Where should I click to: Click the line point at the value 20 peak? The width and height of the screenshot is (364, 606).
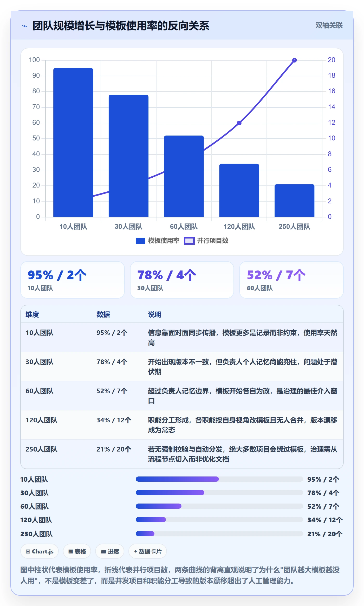[x=294, y=60]
